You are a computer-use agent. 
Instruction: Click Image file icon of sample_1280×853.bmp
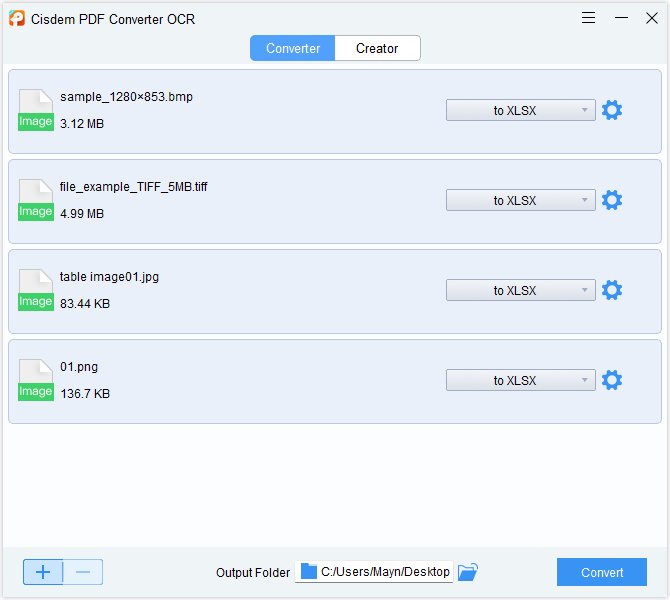(x=36, y=110)
